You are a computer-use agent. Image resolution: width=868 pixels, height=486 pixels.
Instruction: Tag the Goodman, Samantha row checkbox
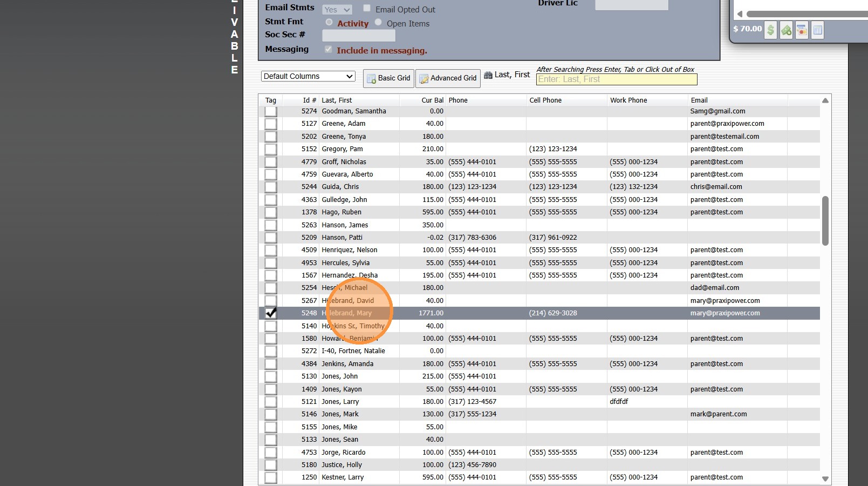(x=271, y=111)
